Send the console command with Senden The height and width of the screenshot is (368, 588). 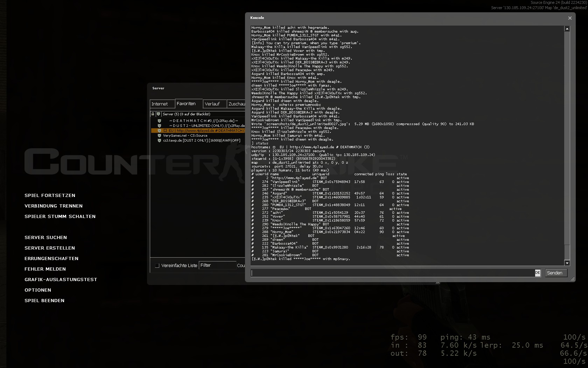pyautogui.click(x=556, y=273)
